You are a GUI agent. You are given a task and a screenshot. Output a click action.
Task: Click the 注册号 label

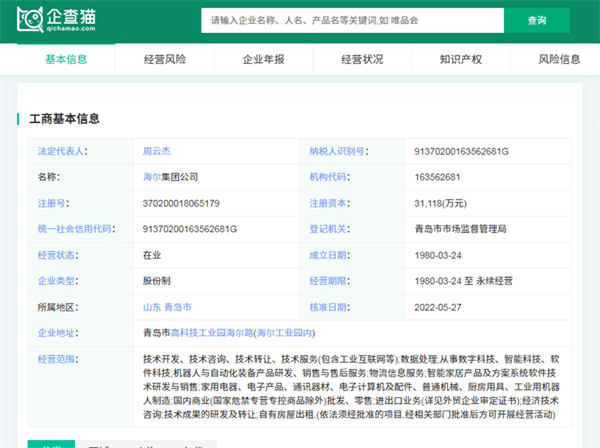pos(51,203)
